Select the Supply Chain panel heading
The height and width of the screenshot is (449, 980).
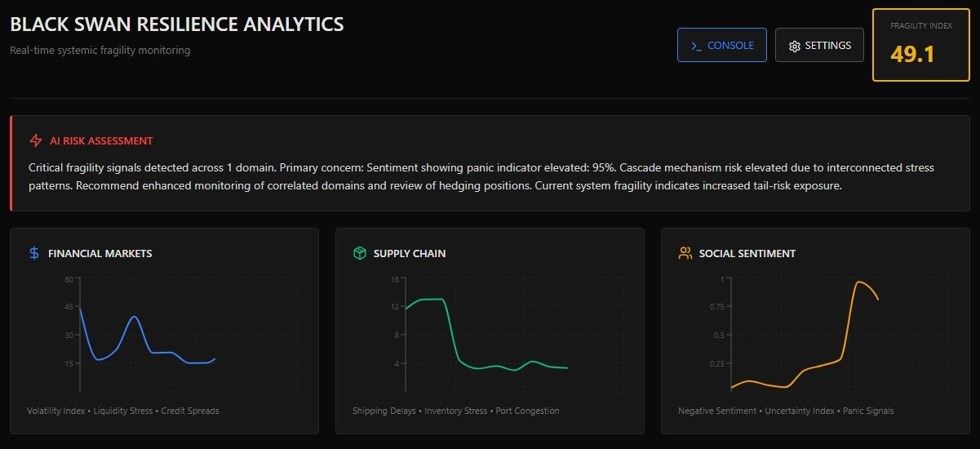tap(410, 253)
